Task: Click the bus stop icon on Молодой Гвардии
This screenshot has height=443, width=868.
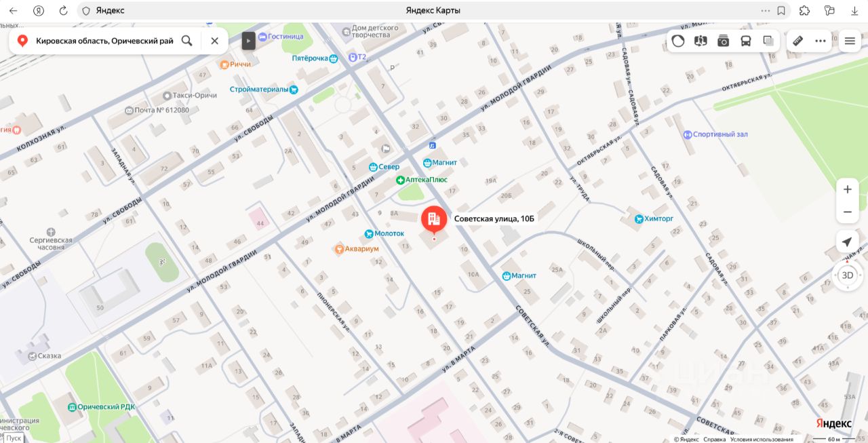Action: (x=432, y=145)
